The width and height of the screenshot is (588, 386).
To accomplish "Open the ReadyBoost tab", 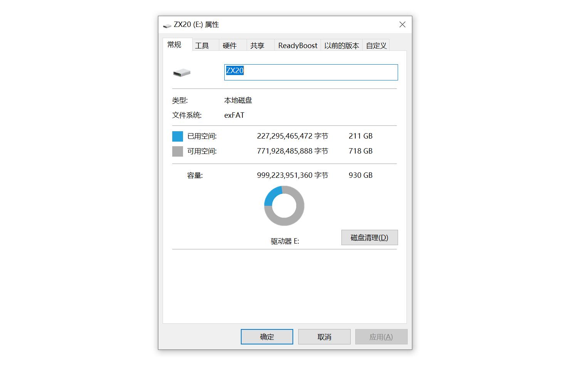I will [x=297, y=45].
